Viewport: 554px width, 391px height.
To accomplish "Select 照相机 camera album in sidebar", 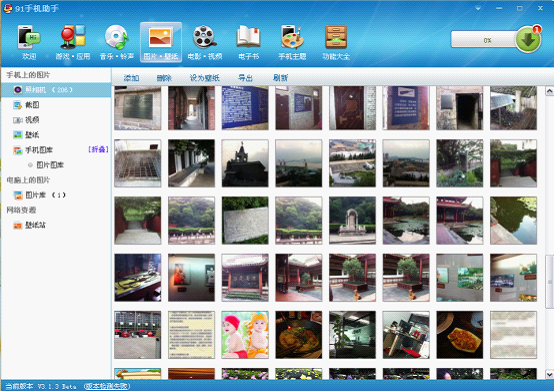I will (x=56, y=90).
